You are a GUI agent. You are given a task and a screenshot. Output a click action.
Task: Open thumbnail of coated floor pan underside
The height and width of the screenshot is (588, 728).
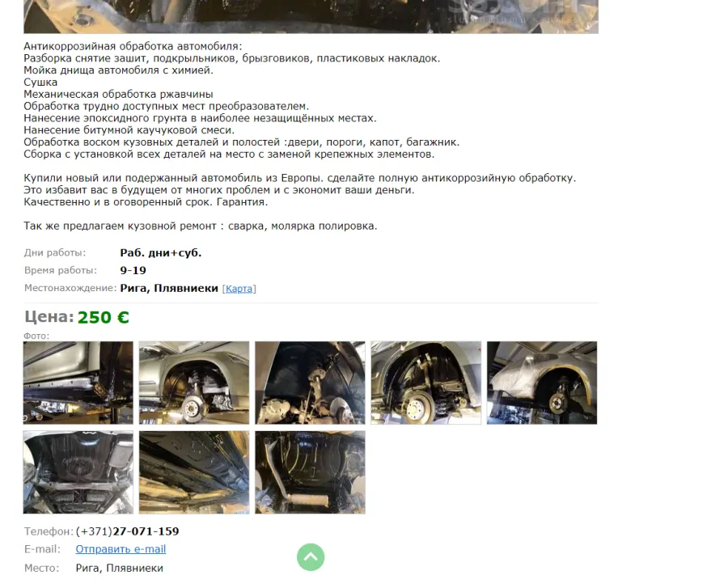click(x=194, y=472)
